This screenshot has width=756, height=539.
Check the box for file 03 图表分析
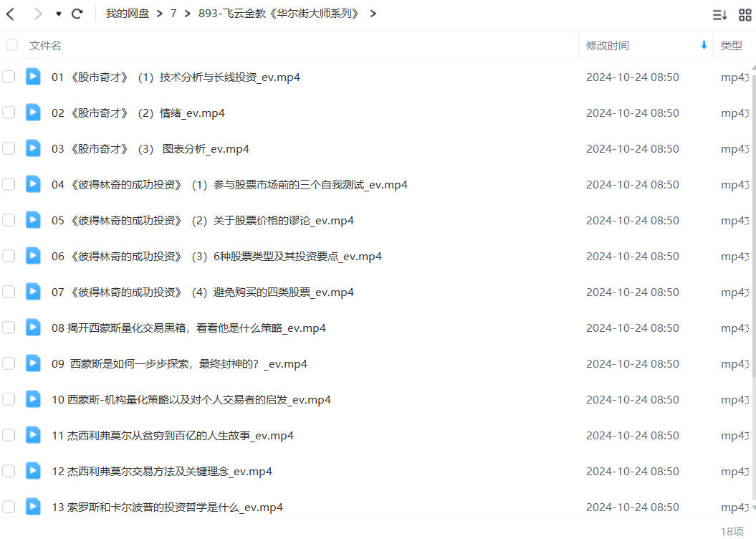9,148
